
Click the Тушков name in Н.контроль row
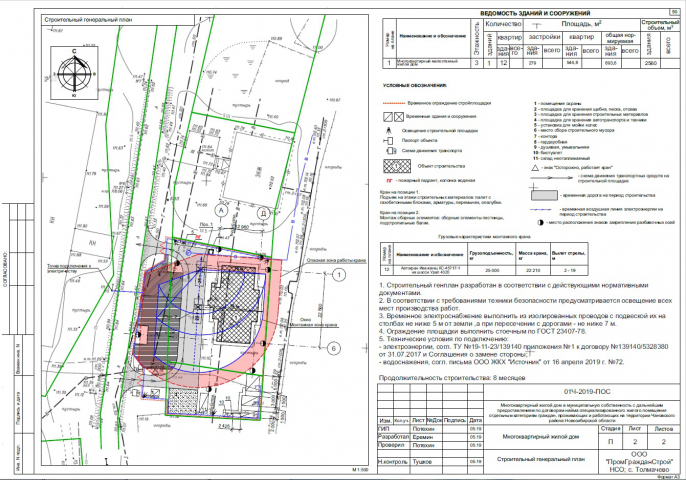422,462
